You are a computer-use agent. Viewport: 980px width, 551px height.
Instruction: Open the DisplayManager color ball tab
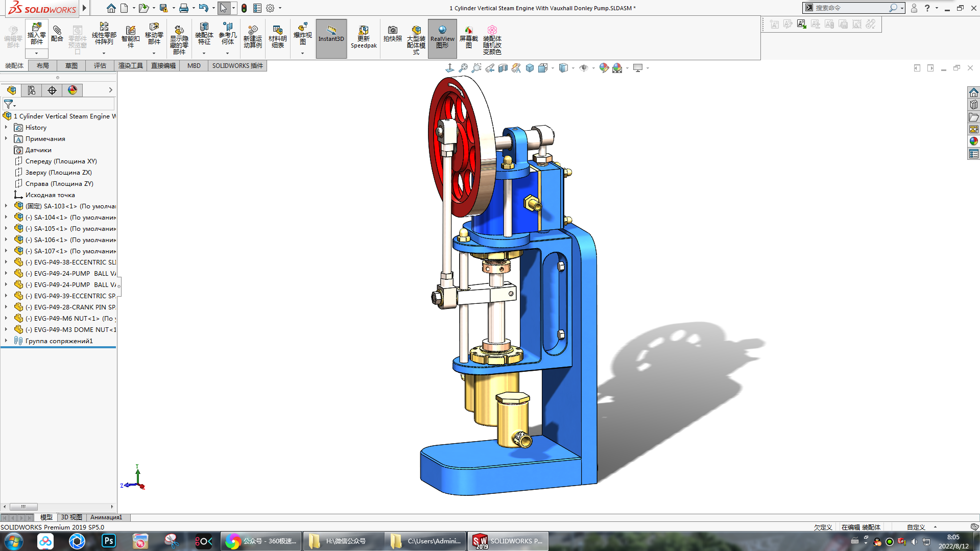[x=73, y=90]
